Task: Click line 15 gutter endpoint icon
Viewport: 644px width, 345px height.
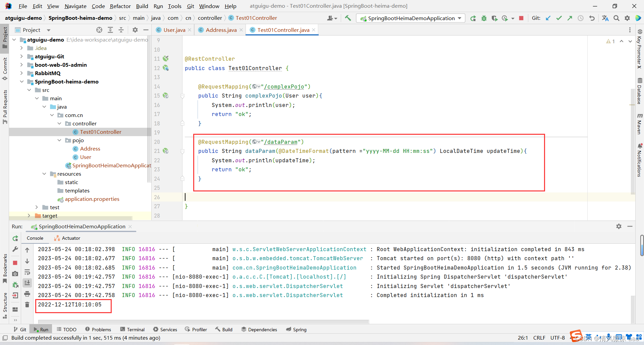Action: pos(166,96)
